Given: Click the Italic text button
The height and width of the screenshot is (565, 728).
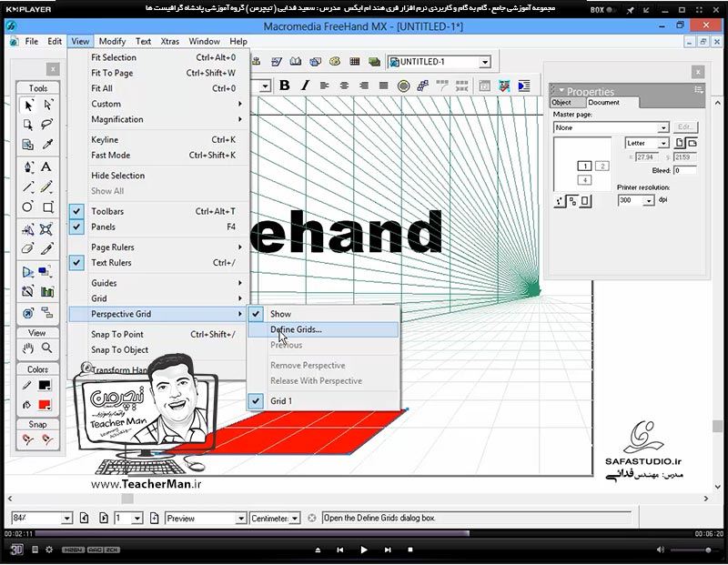Looking at the screenshot, I should click(x=305, y=86).
